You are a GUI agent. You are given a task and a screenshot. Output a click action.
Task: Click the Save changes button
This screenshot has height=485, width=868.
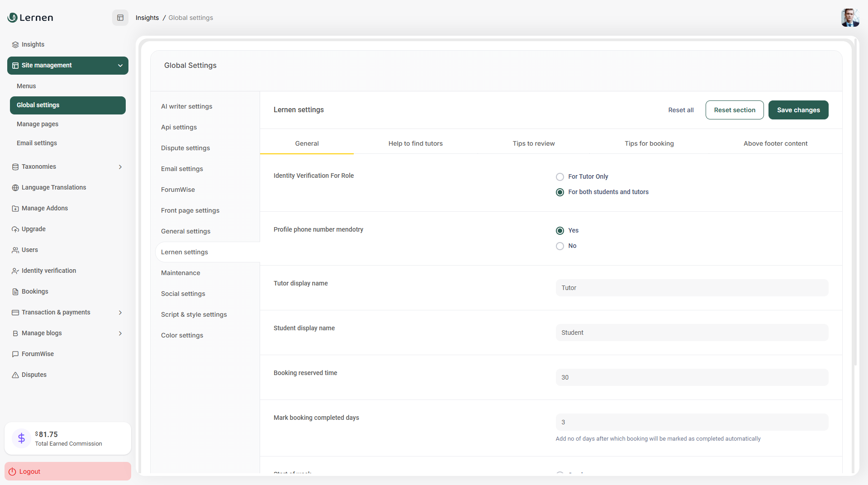798,110
